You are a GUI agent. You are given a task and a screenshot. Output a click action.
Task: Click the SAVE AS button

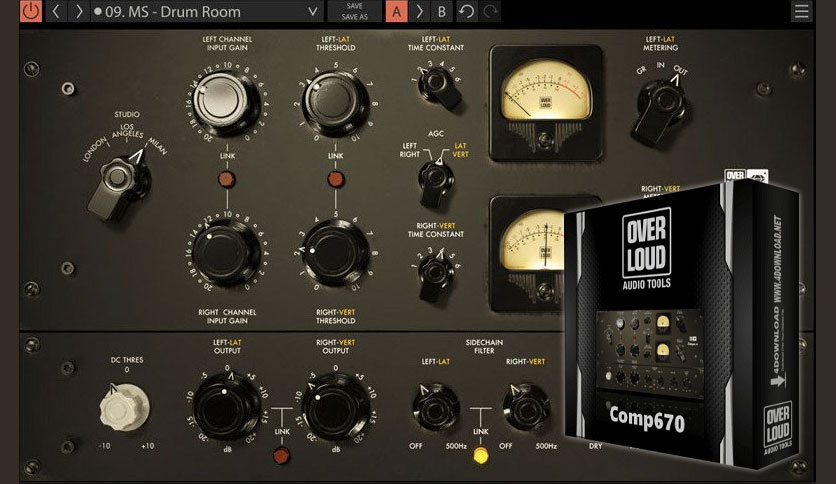pyautogui.click(x=355, y=17)
